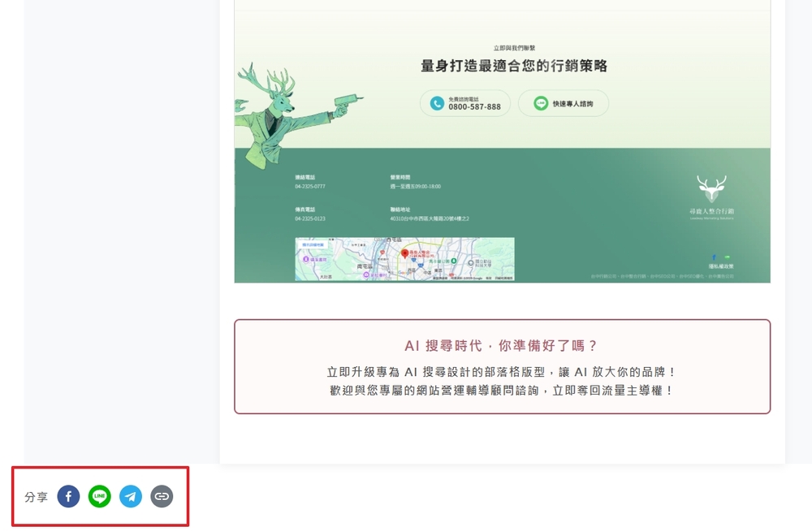The width and height of the screenshot is (812, 531).
Task: Open the 隱私權政策 link
Action: [x=720, y=266]
